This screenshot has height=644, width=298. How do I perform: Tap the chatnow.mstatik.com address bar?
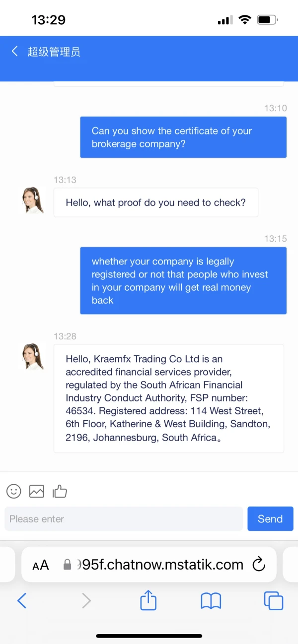pos(160,565)
